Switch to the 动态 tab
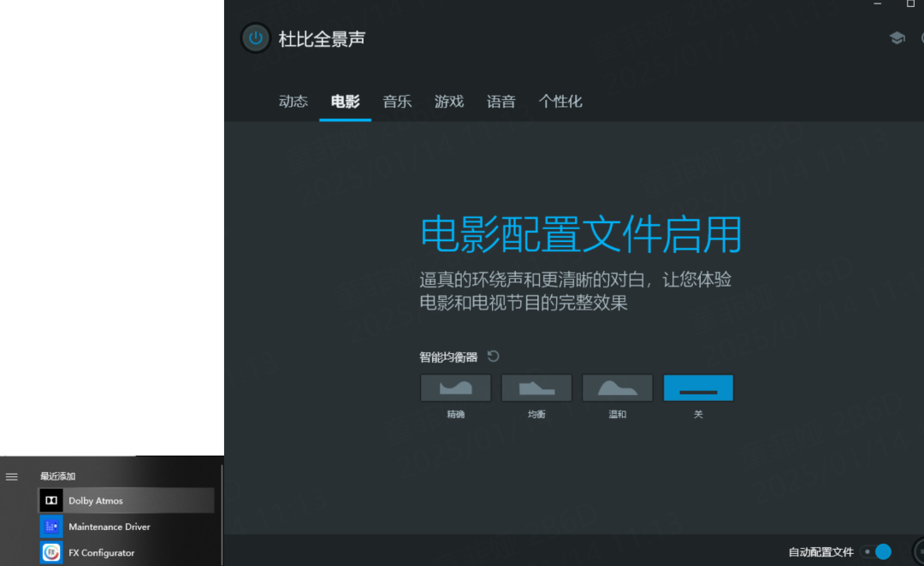Image resolution: width=924 pixels, height=566 pixels. 293,101
